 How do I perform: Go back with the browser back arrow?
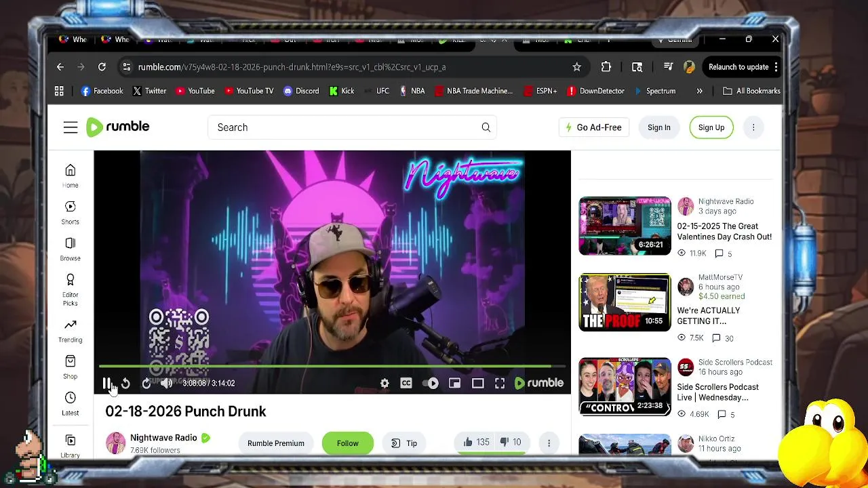60,67
